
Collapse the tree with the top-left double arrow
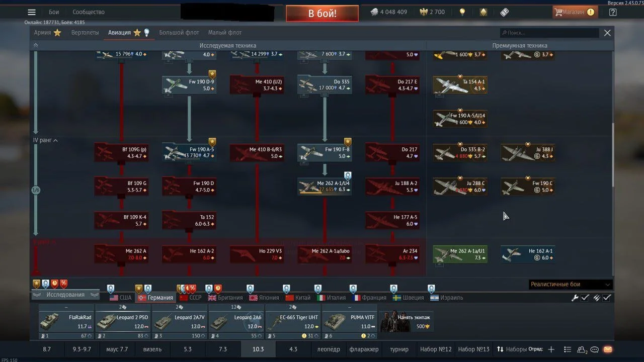pyautogui.click(x=36, y=45)
